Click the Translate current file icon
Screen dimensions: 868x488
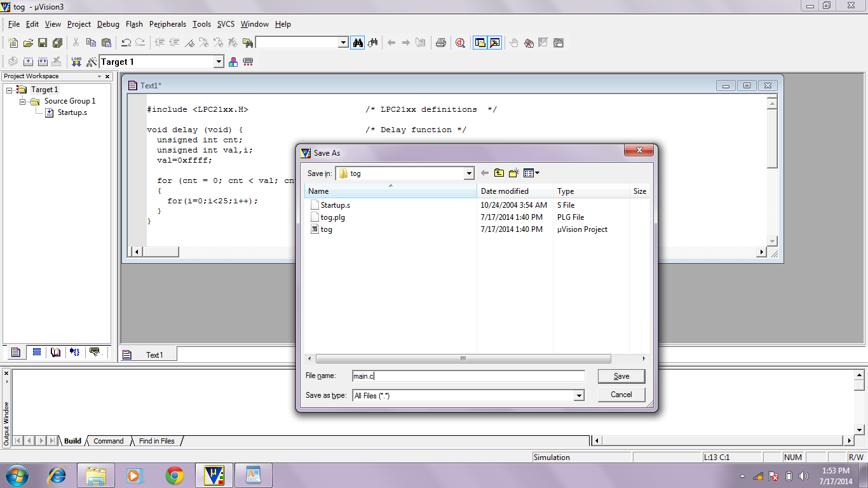(13, 62)
